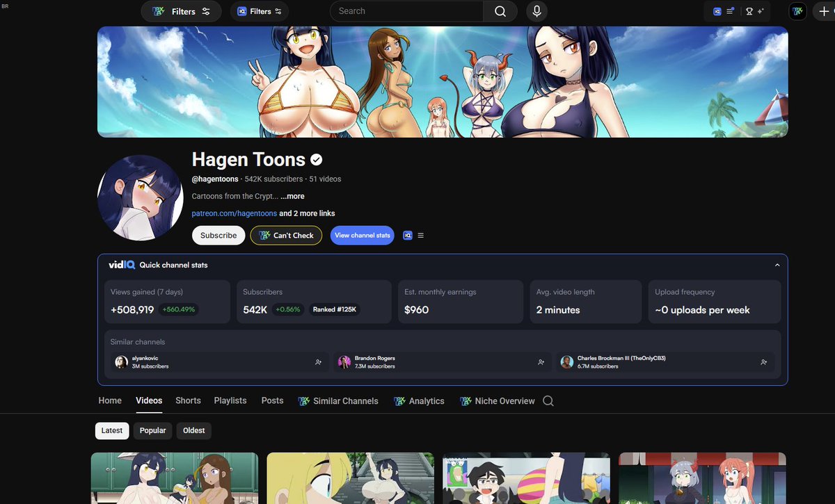Open the vidIQ list icon in top right
The image size is (835, 504).
724,11
